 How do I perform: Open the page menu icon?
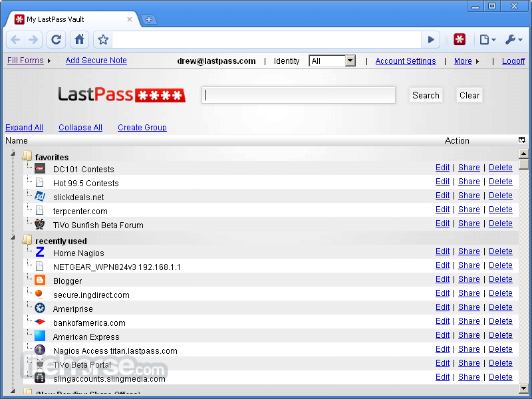(x=487, y=40)
